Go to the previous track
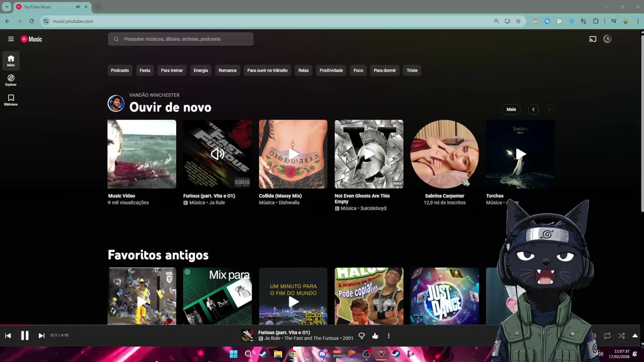The image size is (644, 362). [x=8, y=335]
